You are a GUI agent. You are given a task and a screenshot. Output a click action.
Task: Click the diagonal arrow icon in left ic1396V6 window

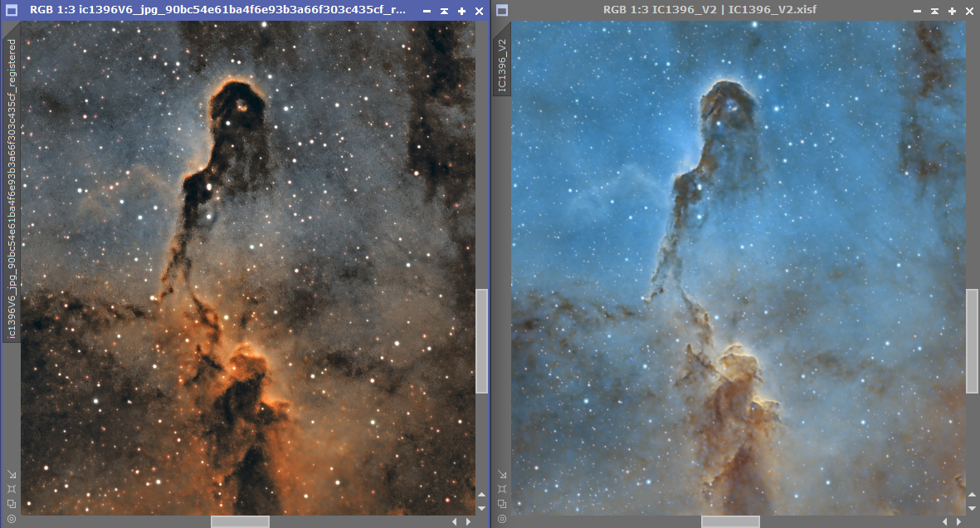(x=12, y=475)
